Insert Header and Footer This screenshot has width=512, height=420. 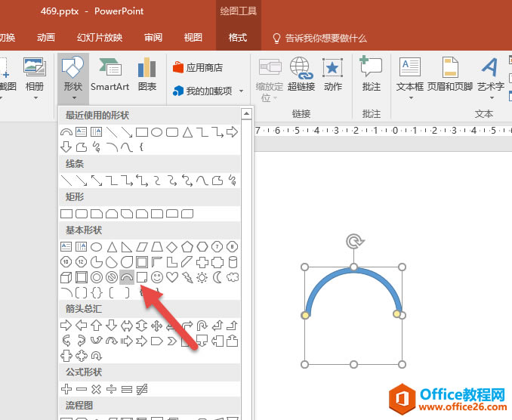[x=450, y=75]
